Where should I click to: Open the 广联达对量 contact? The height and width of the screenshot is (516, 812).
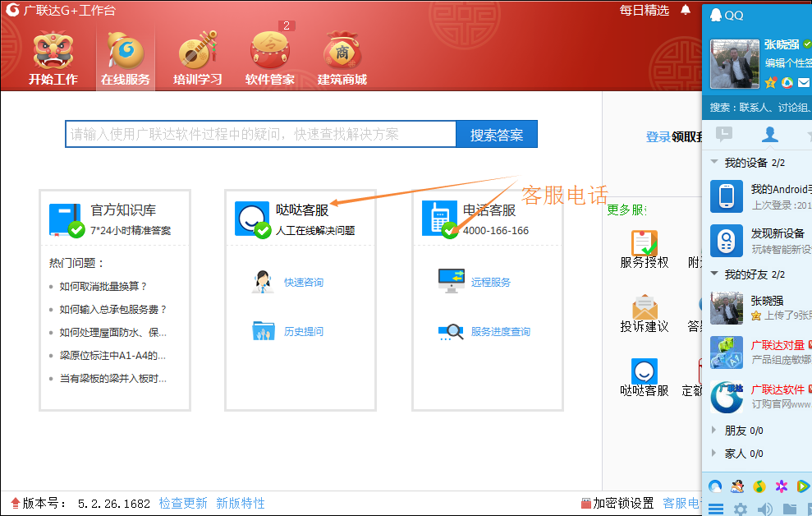click(x=757, y=352)
